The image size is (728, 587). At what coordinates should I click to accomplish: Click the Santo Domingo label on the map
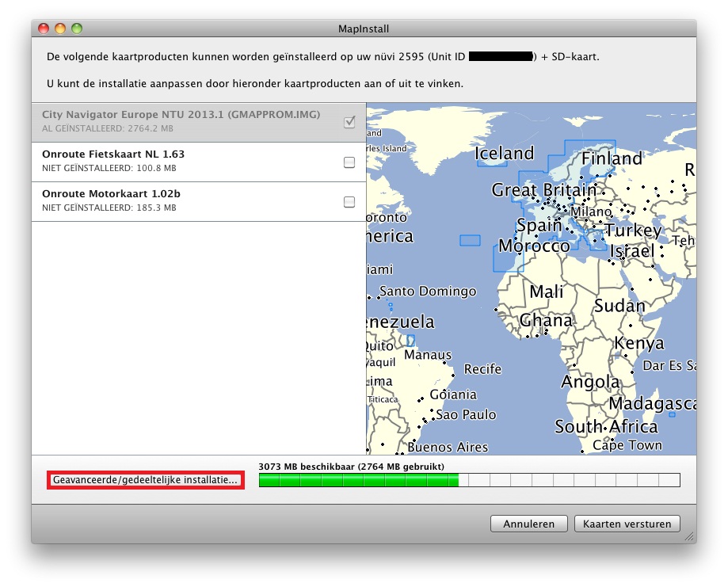tap(428, 292)
